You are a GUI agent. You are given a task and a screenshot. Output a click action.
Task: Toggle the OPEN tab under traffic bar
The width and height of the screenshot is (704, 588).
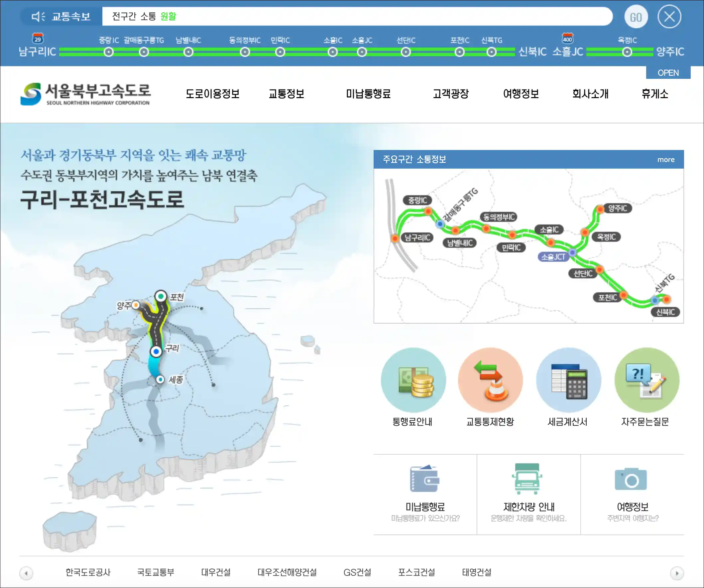(668, 73)
